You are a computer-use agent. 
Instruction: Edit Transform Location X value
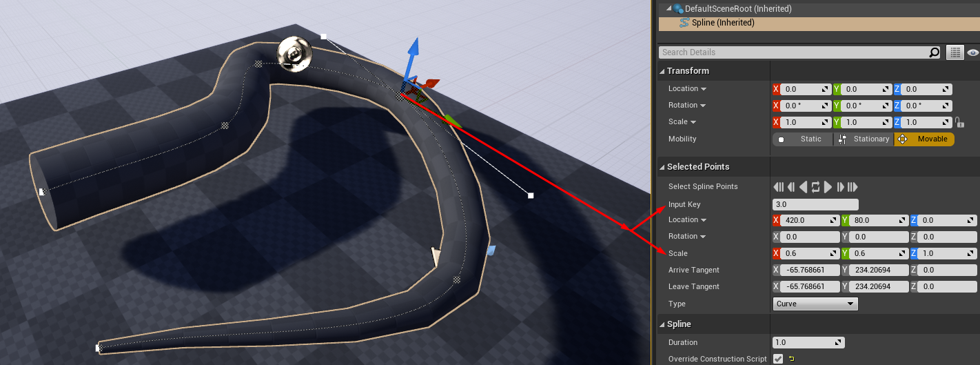(x=806, y=89)
